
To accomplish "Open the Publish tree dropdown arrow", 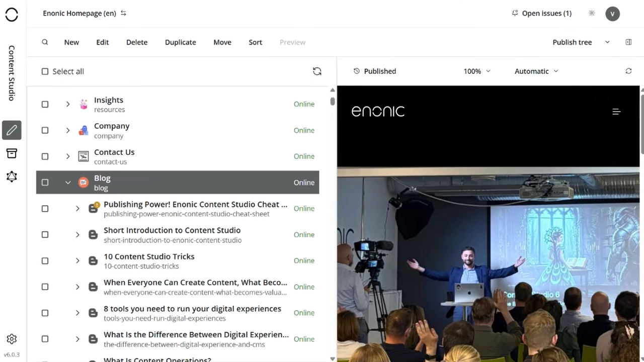I will click(x=607, y=42).
